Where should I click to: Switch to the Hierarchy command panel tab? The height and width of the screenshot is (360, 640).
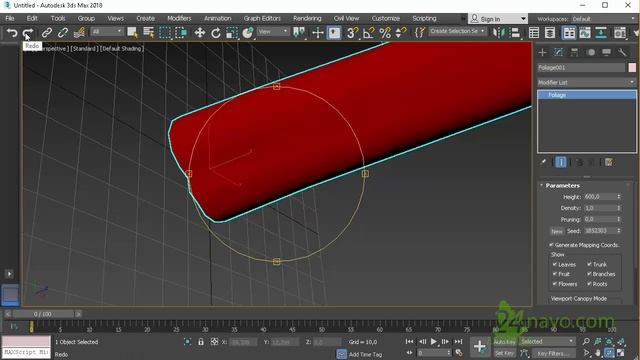point(574,52)
